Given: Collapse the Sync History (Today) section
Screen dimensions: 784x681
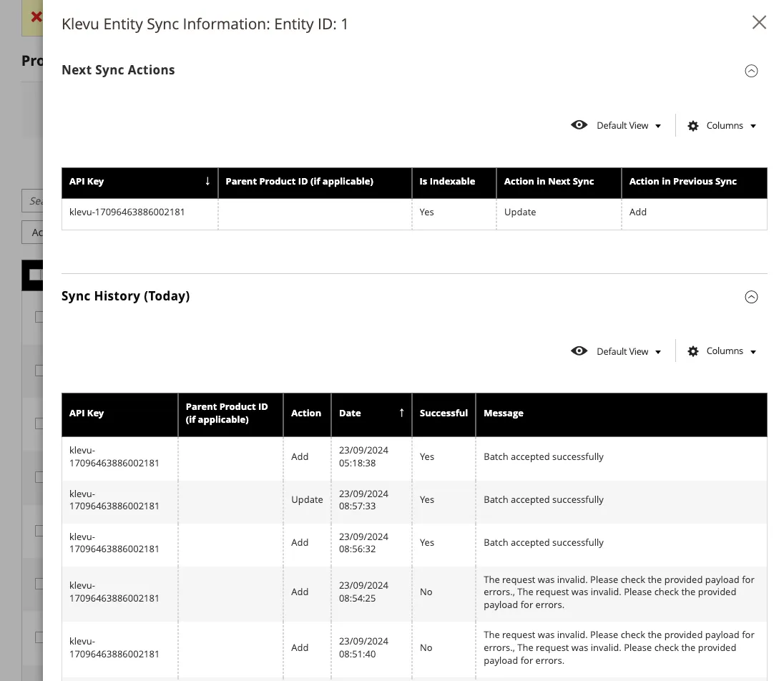Looking at the screenshot, I should point(751,297).
